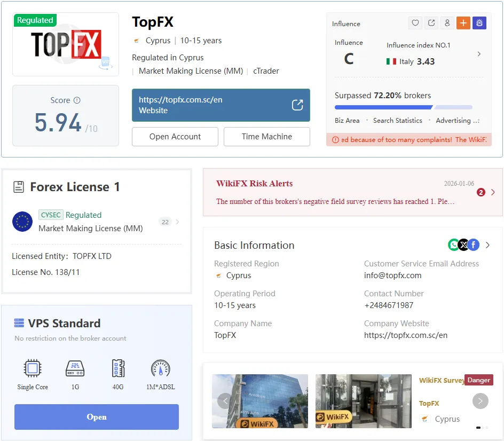Screen dimensions: 504x441
Task: Click the X social icon
Action: 463,245
